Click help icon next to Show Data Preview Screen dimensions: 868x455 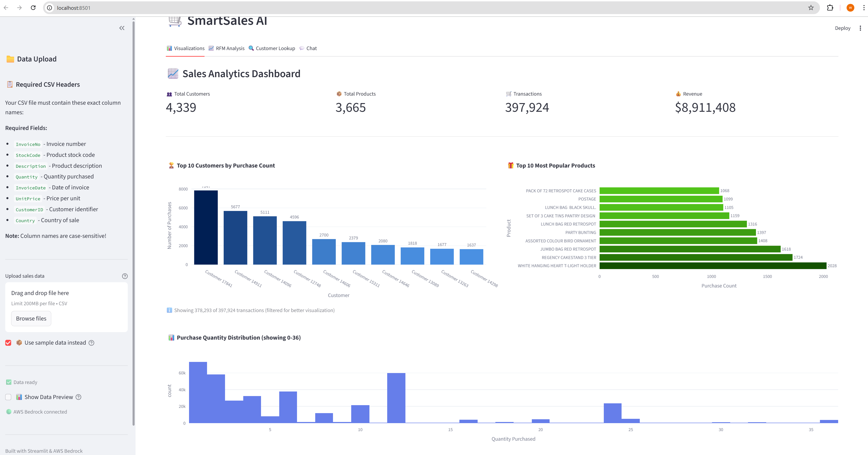click(79, 397)
